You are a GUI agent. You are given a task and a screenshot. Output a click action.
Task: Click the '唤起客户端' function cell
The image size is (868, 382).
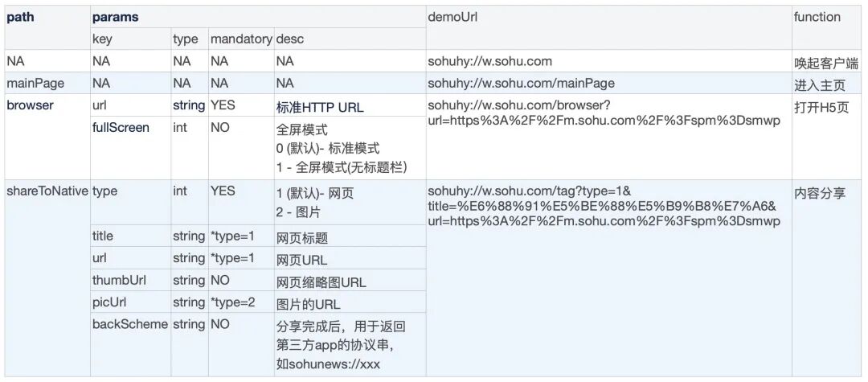click(826, 63)
